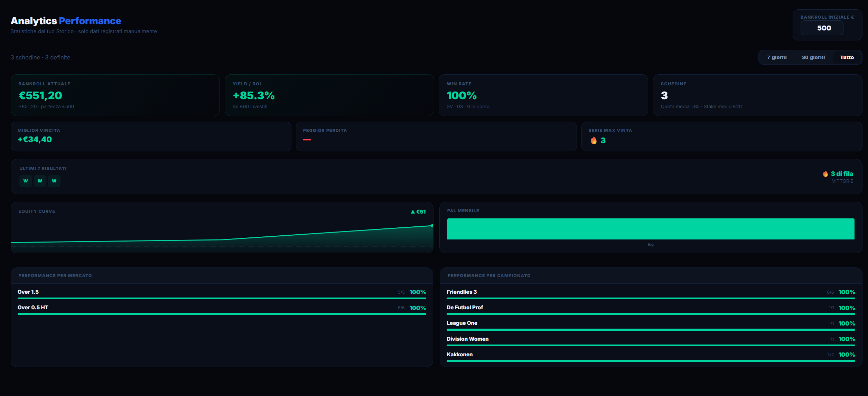
Task: Click the 'Quota media 1.85 · Stake medio €20' text
Action: (701, 106)
